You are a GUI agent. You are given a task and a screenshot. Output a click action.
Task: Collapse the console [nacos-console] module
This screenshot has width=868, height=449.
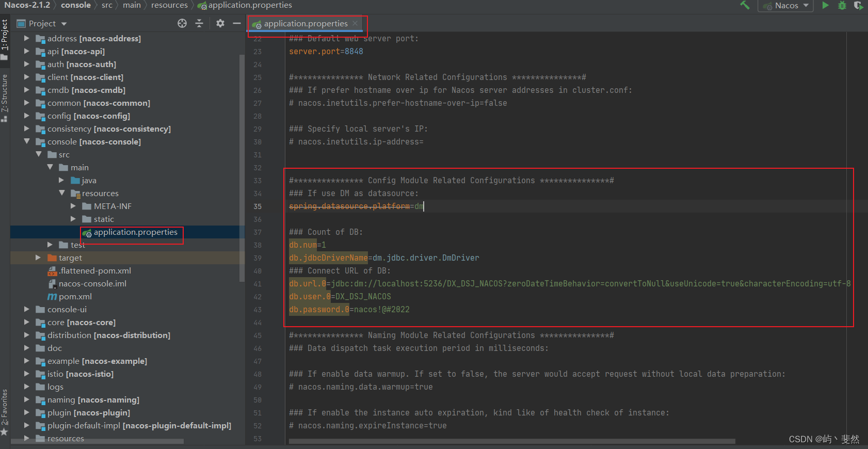coord(26,141)
